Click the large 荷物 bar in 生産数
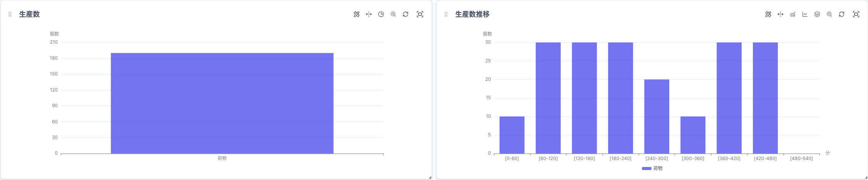Image resolution: width=868 pixels, height=180 pixels. click(222, 103)
